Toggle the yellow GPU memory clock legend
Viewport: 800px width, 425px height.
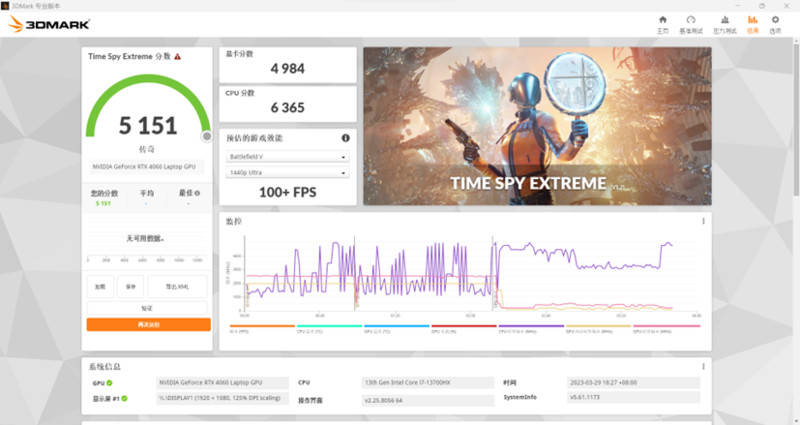click(598, 329)
